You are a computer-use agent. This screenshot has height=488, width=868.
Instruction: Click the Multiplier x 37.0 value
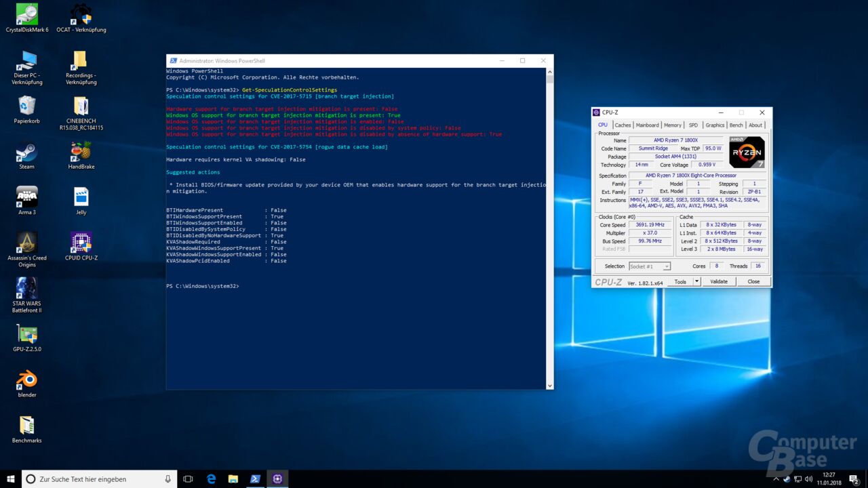tap(650, 233)
